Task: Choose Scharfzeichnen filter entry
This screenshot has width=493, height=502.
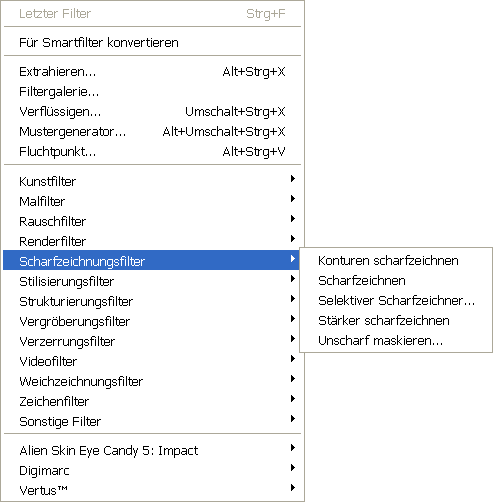Action: [396, 281]
